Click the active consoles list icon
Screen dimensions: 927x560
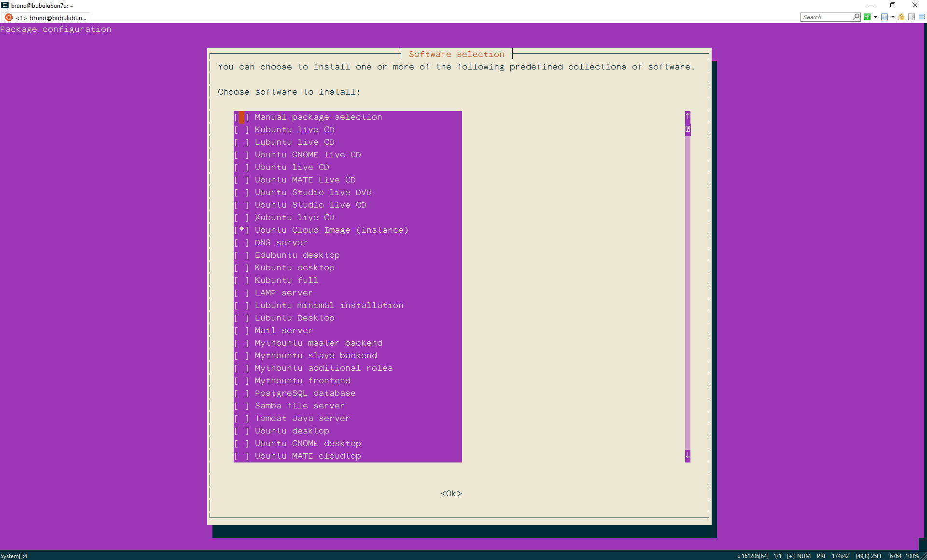885,17
